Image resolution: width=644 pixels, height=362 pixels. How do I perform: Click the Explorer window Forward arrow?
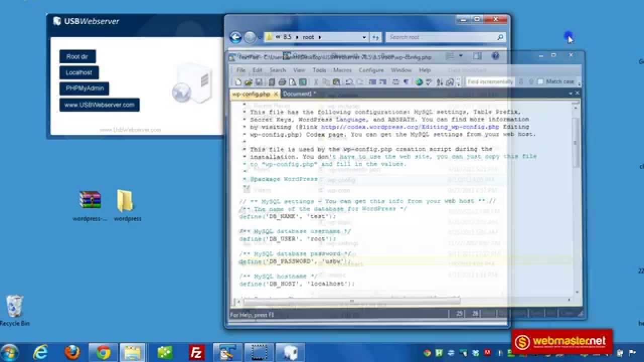click(250, 37)
